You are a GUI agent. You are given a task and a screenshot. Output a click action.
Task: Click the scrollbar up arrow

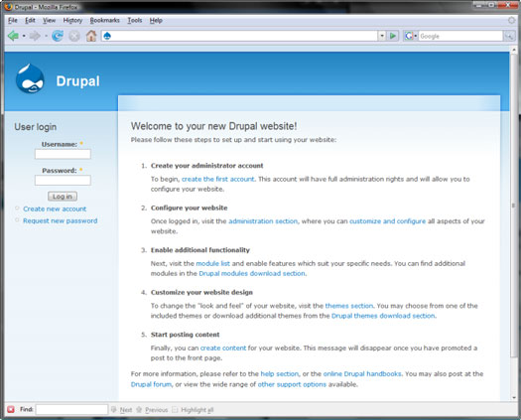coord(514,51)
